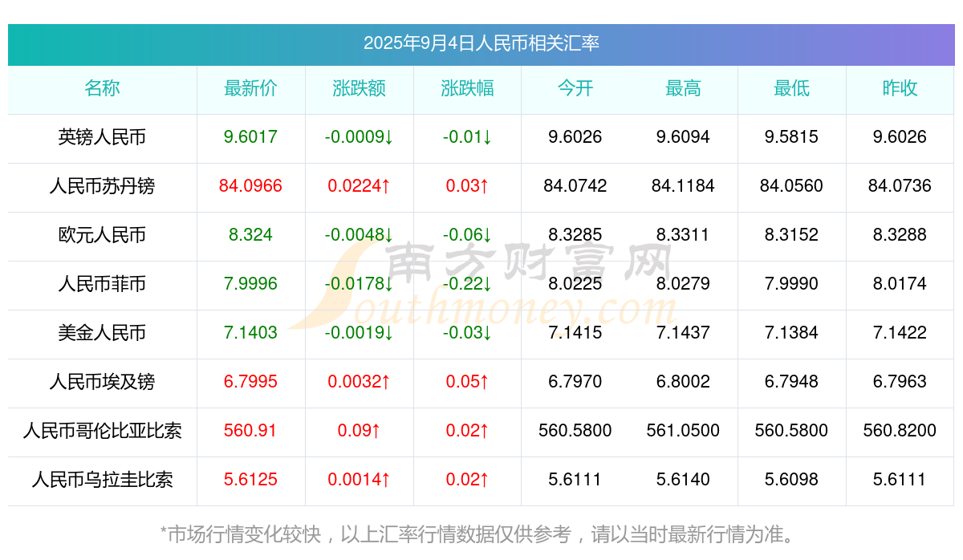Viewport: 963px width, 560px height.
Task: Click 苏丹镑 lowest value 84.0560
Action: point(791,186)
